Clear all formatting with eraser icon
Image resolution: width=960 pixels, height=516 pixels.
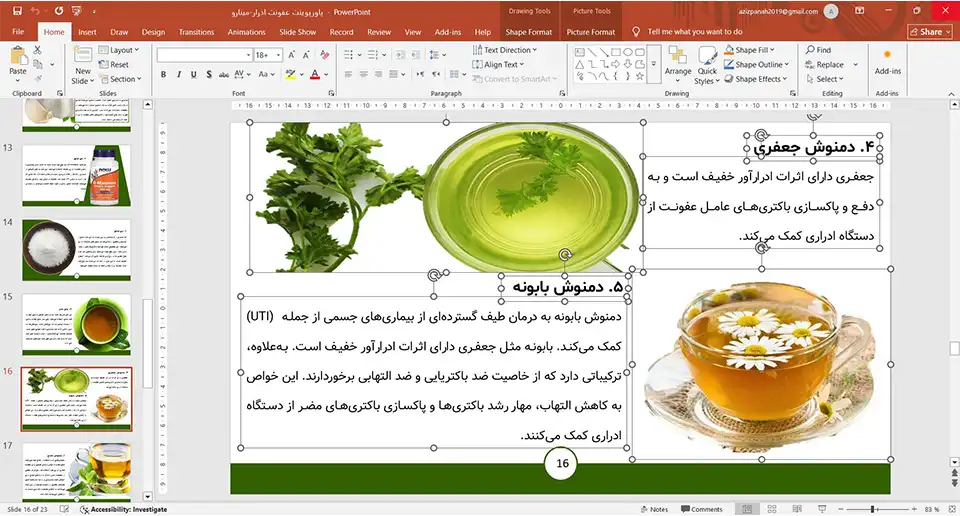point(324,55)
